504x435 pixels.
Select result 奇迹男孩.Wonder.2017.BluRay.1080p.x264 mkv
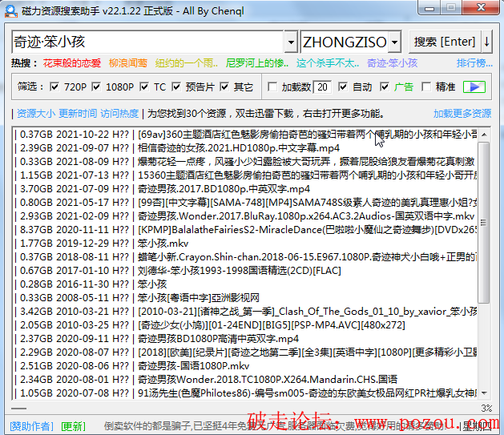coord(245,215)
